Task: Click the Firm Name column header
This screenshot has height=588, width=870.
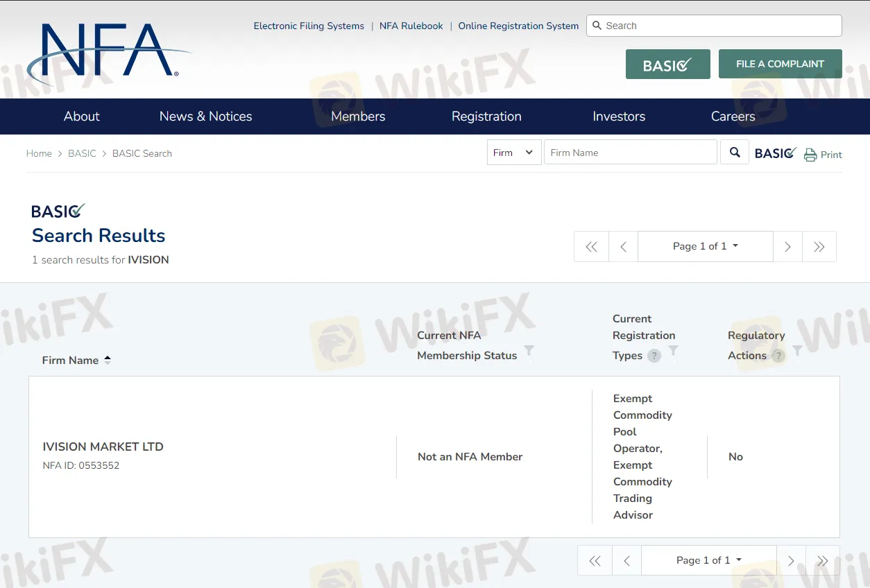Action: pyautogui.click(x=70, y=360)
